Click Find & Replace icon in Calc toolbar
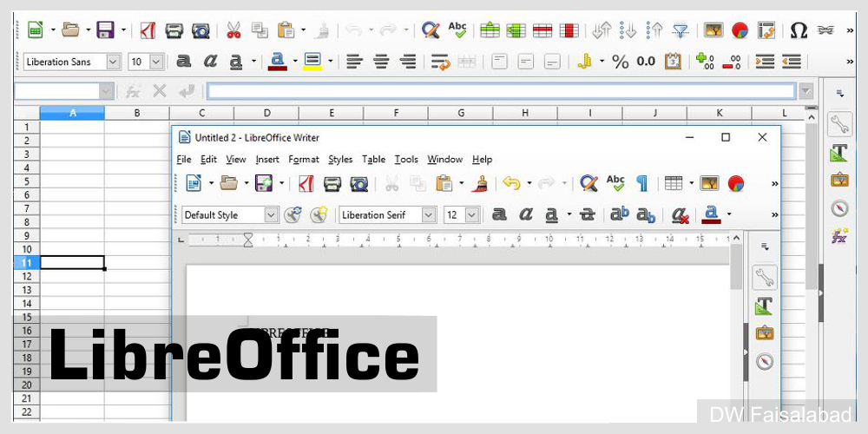The image size is (868, 434). (x=431, y=30)
